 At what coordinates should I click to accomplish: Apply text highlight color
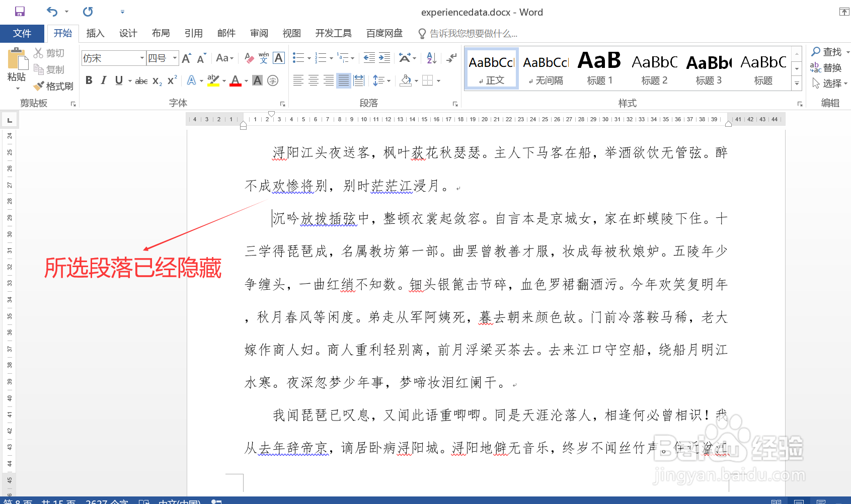(212, 80)
